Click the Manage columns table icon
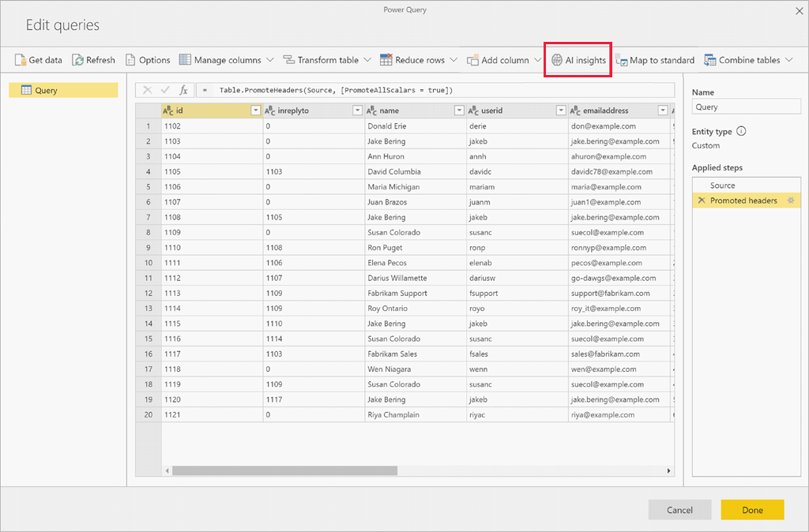 pyautogui.click(x=185, y=60)
